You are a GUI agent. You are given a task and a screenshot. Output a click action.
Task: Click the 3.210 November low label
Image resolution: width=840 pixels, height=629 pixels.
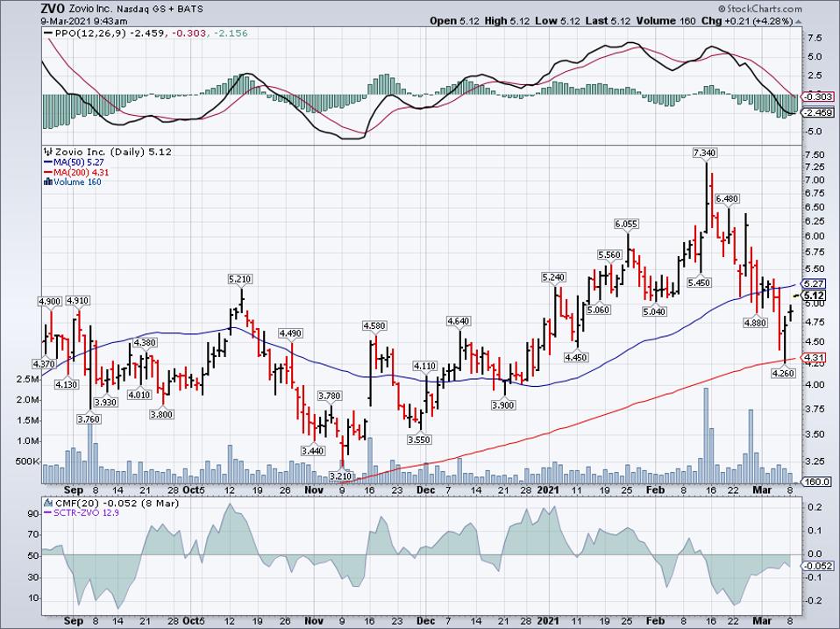341,476
